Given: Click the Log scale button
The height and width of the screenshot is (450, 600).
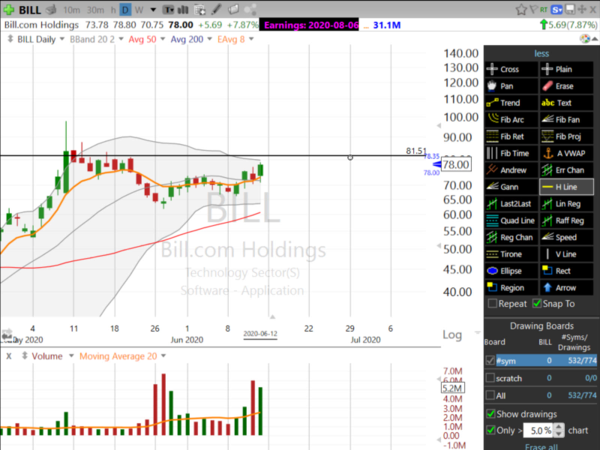Looking at the screenshot, I should [x=453, y=333].
